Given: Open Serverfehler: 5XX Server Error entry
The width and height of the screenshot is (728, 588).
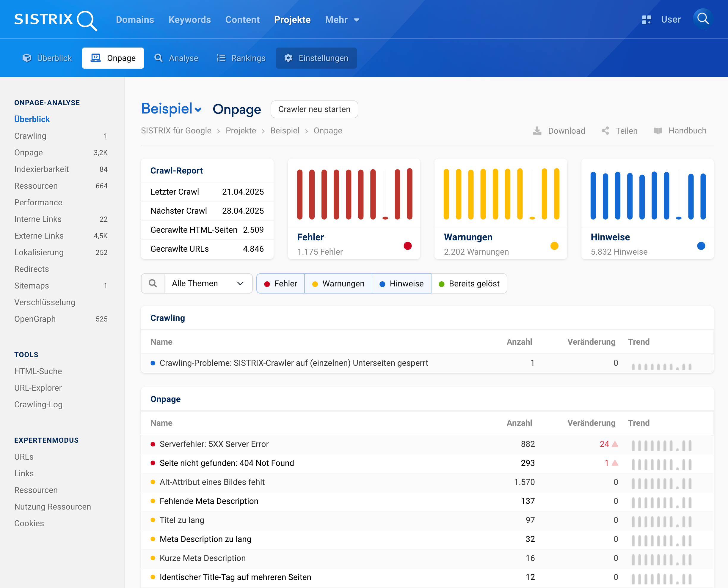Looking at the screenshot, I should point(214,444).
